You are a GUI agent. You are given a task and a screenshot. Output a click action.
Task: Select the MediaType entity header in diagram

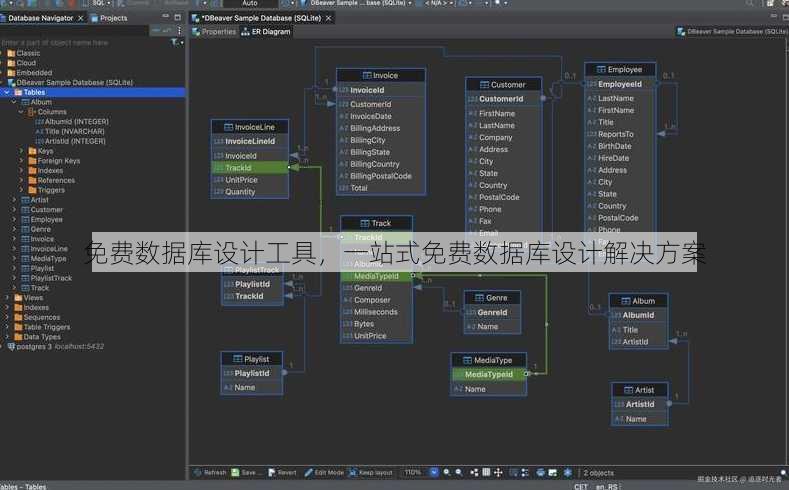(488, 360)
